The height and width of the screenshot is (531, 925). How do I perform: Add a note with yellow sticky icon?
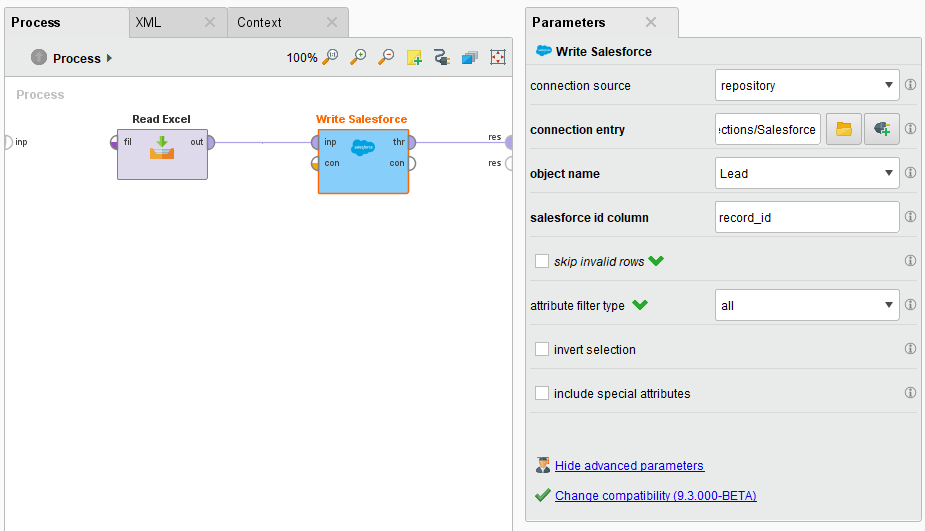click(414, 58)
